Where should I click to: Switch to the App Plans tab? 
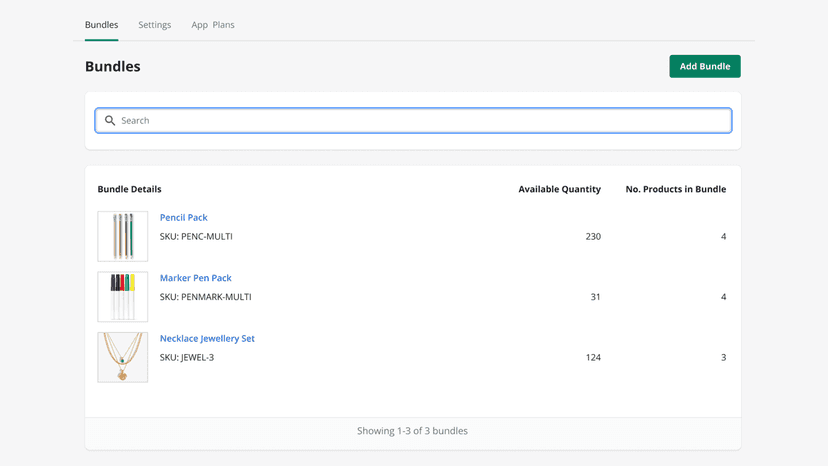[213, 25]
